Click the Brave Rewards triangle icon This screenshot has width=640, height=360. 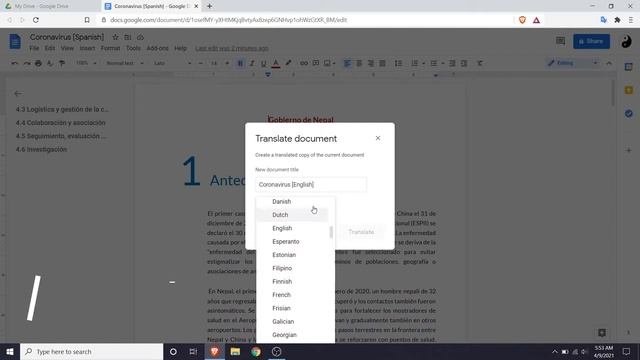536,20
